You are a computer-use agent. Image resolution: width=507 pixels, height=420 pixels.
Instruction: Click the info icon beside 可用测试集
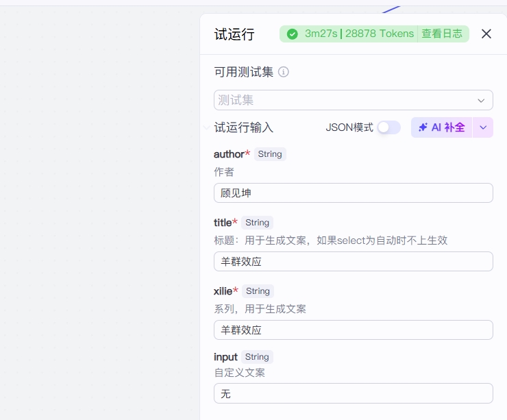(284, 72)
